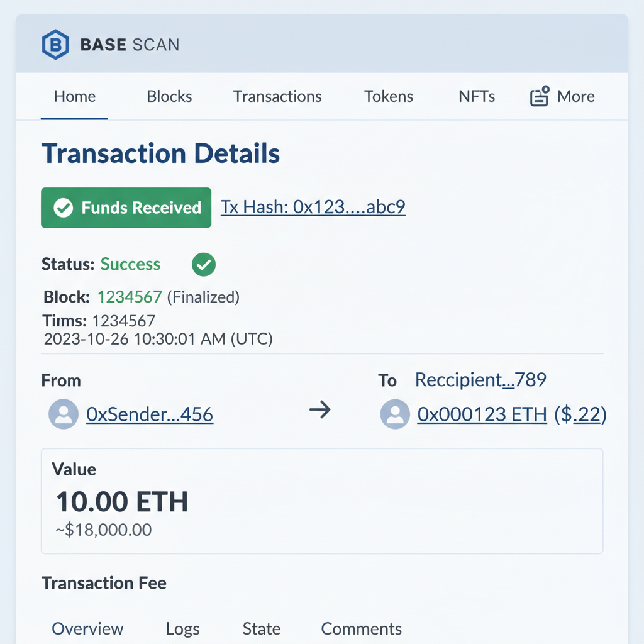Select the Tokens menu item

(389, 96)
